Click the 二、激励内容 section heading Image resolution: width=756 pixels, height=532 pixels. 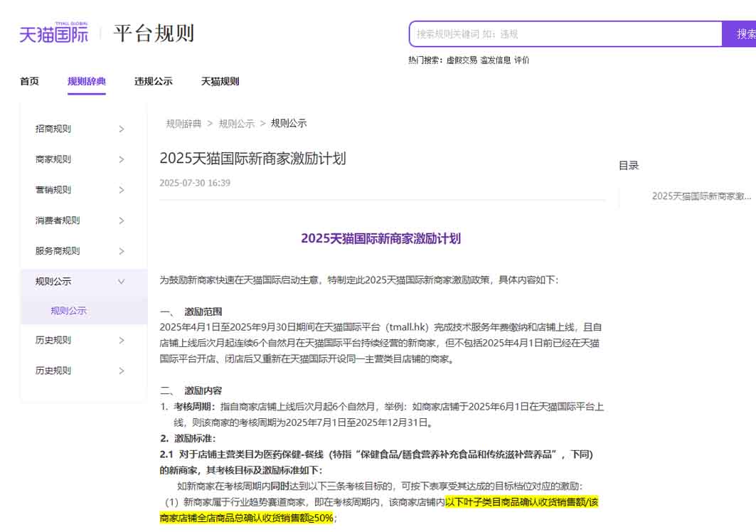coord(191,390)
